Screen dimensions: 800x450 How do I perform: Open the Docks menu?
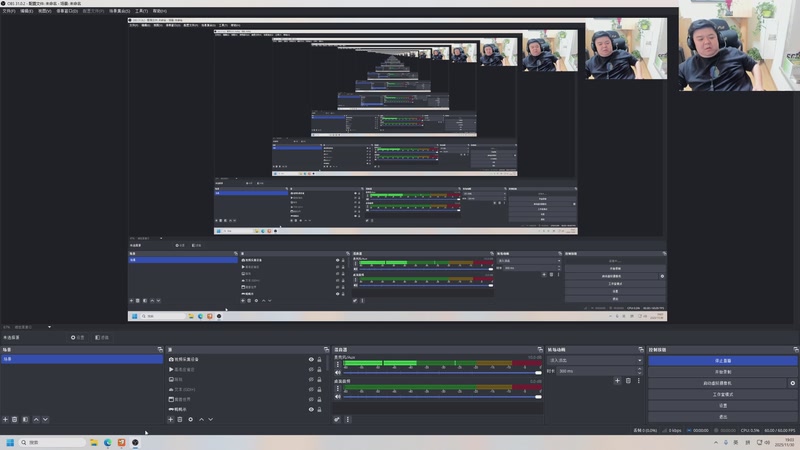tap(67, 11)
